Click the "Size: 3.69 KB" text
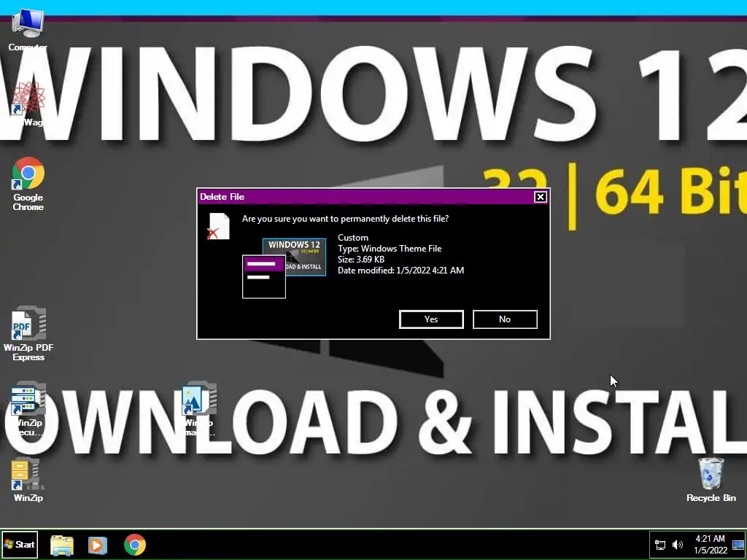 tap(360, 260)
